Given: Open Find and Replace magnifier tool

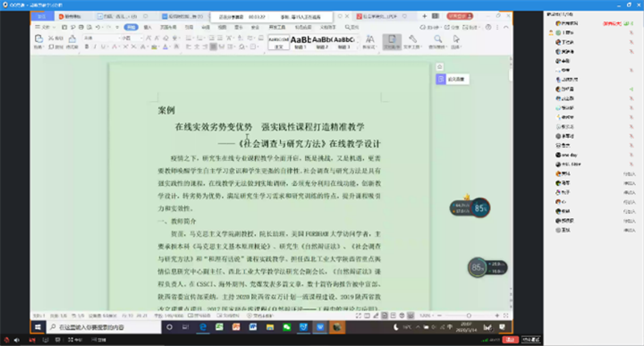Looking at the screenshot, I should tap(438, 42).
